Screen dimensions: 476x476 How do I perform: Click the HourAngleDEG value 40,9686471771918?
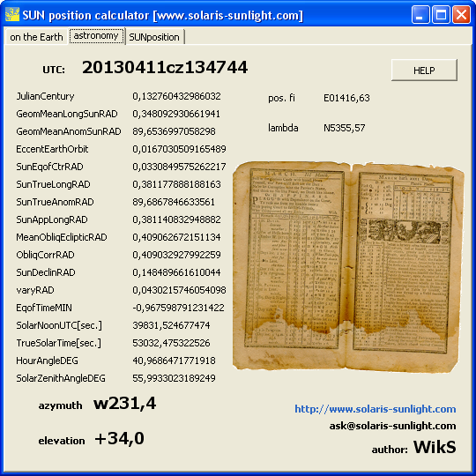tap(174, 361)
